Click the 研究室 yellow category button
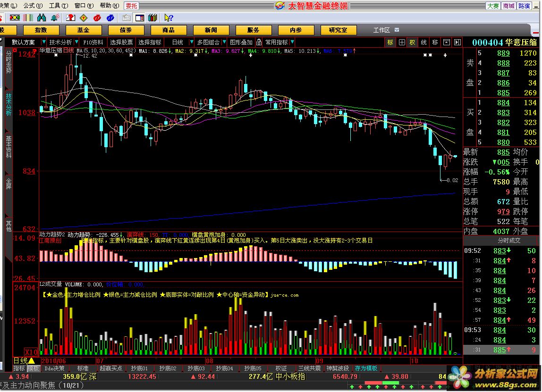542x392 pixels. [x=339, y=30]
